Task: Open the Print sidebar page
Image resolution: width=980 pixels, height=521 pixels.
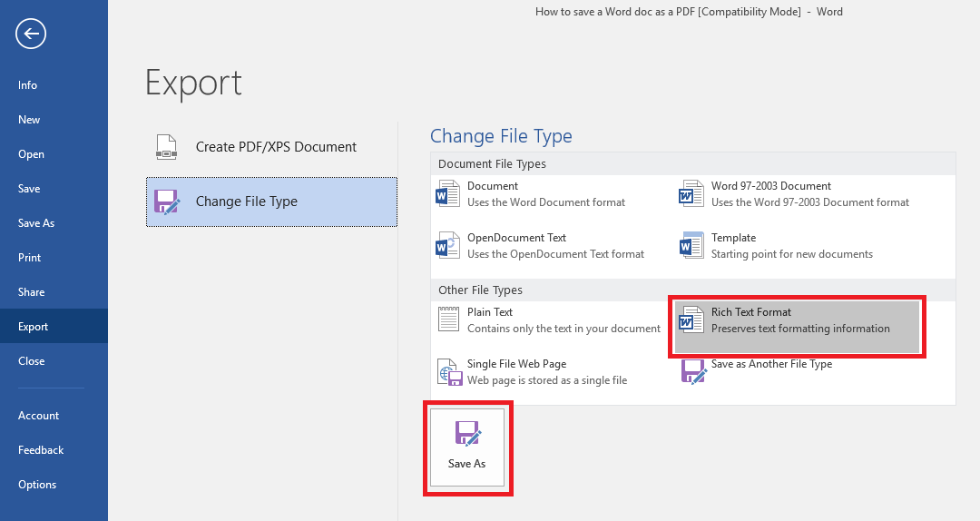Action: (x=30, y=258)
